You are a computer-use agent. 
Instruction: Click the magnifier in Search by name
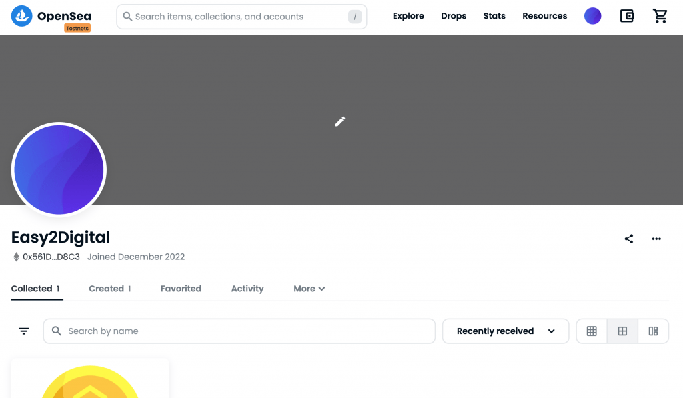click(56, 331)
